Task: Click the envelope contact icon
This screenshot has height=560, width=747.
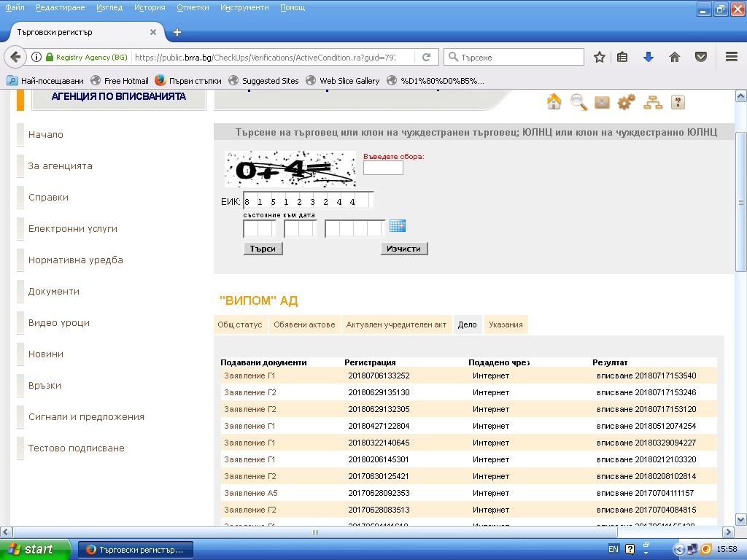Action: click(x=602, y=102)
